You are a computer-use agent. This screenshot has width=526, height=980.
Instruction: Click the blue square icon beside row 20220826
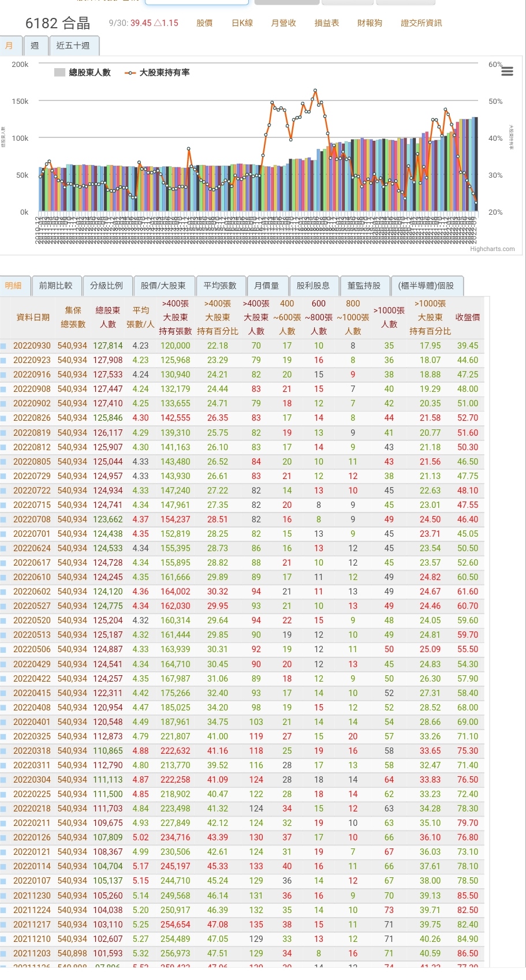(3, 418)
